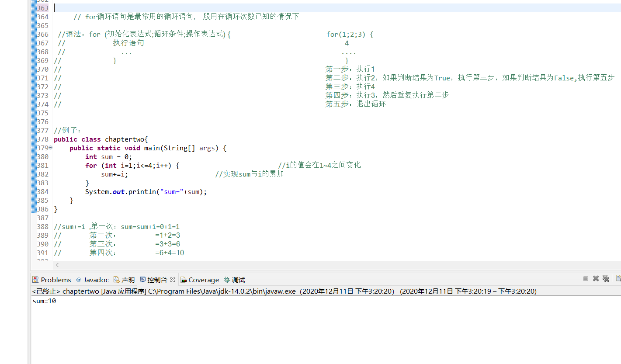Click the //例子: comment line
621x364 pixels.
coord(67,131)
